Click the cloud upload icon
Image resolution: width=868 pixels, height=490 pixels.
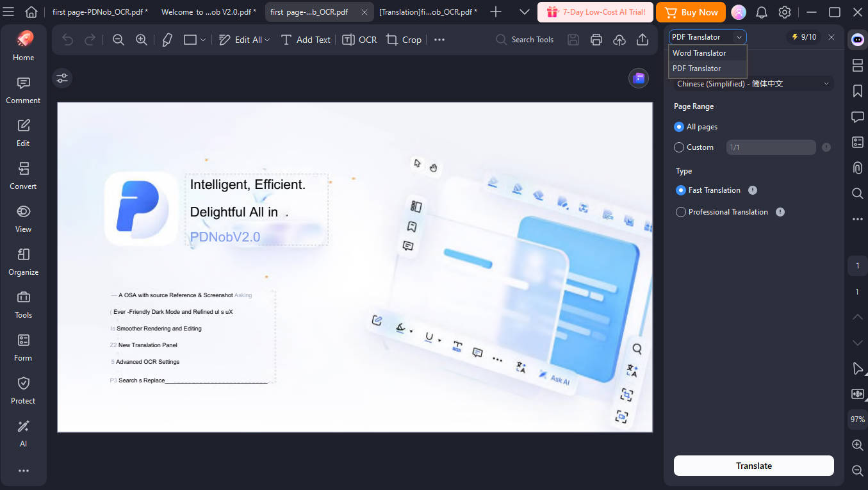pos(619,40)
